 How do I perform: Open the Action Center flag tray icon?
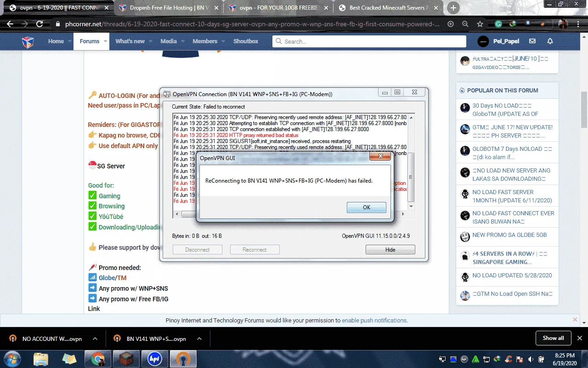click(x=520, y=359)
